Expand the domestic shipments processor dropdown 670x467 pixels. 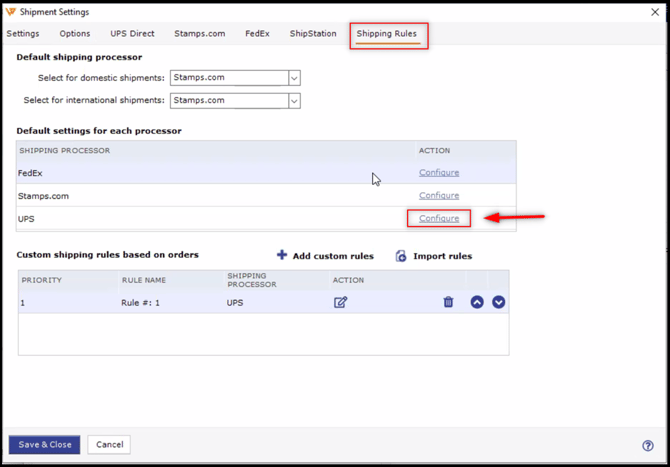click(294, 78)
